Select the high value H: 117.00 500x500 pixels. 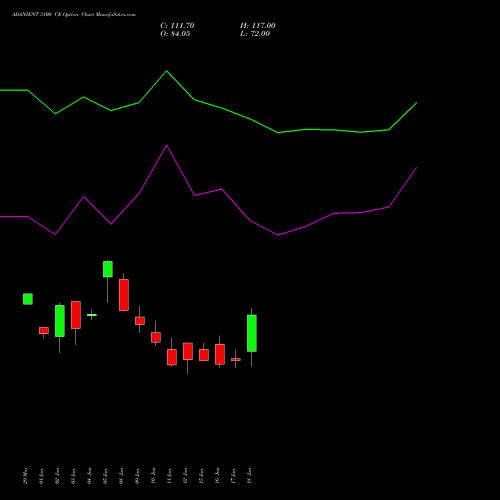pos(258,26)
